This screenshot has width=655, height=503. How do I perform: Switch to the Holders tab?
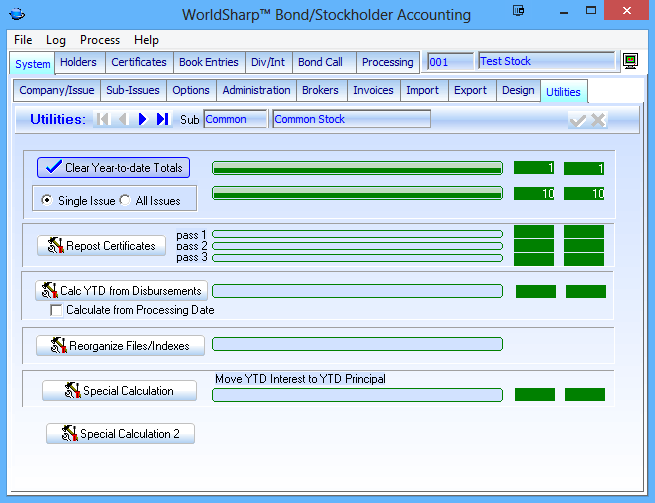click(78, 62)
